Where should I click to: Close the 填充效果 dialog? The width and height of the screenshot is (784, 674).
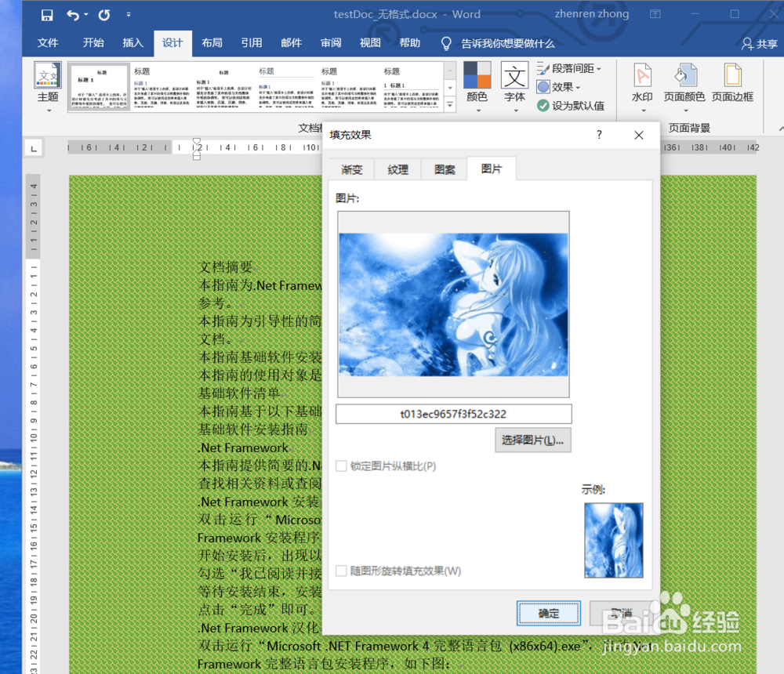638,135
